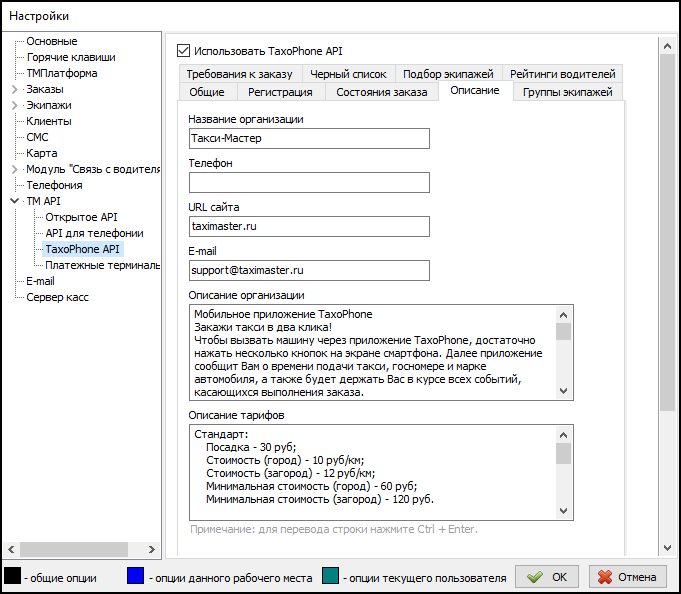Open the Группы экипажей tab
This screenshot has width=681, height=594.
pos(567,92)
